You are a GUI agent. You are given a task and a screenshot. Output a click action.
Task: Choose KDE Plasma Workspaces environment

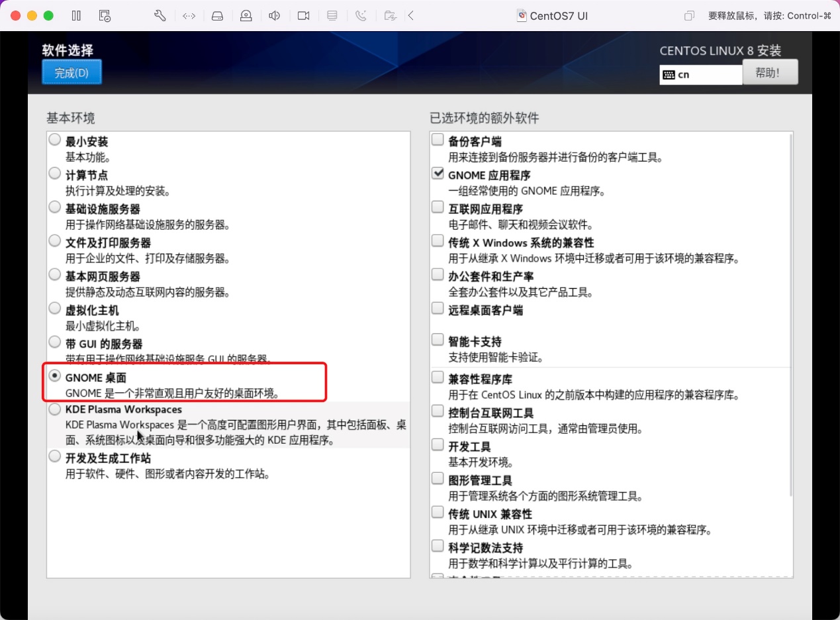[x=54, y=411]
